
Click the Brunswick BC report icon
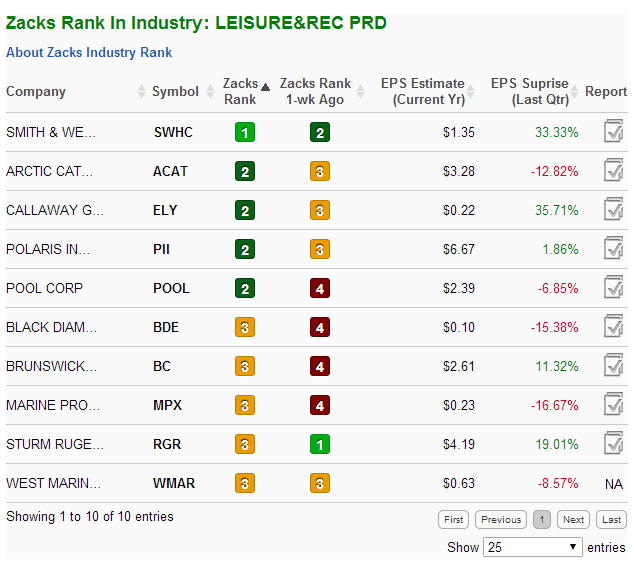tap(613, 366)
